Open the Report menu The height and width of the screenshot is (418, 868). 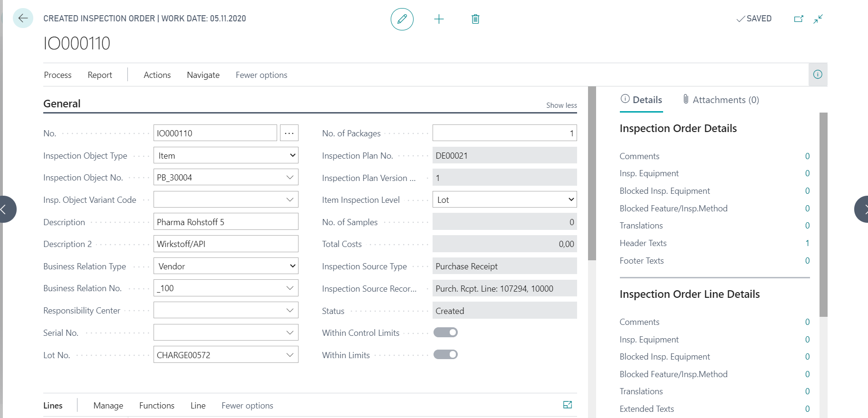coord(100,75)
